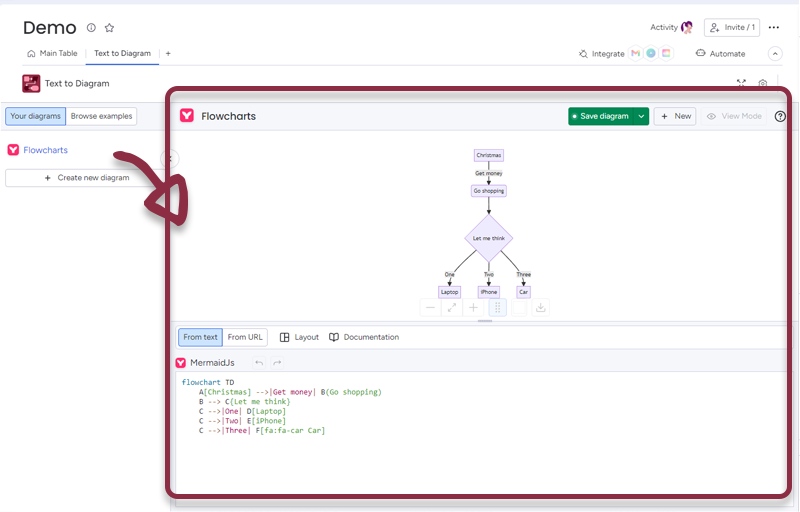Select the From text input option
Screen dimensions: 800x512
(200, 337)
